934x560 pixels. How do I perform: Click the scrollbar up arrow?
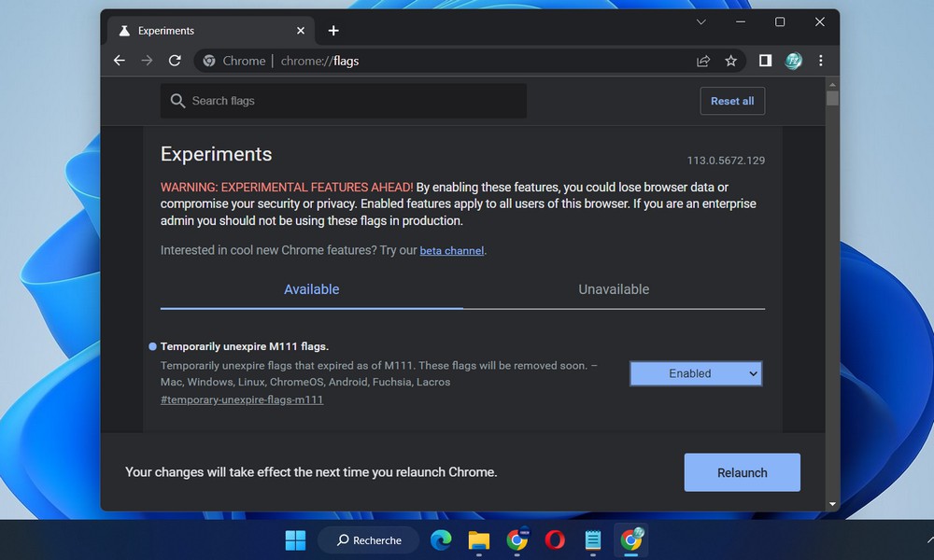click(833, 84)
